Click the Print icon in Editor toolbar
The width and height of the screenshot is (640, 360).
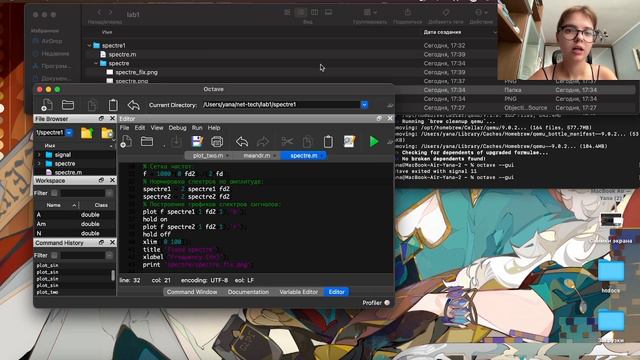tap(217, 142)
